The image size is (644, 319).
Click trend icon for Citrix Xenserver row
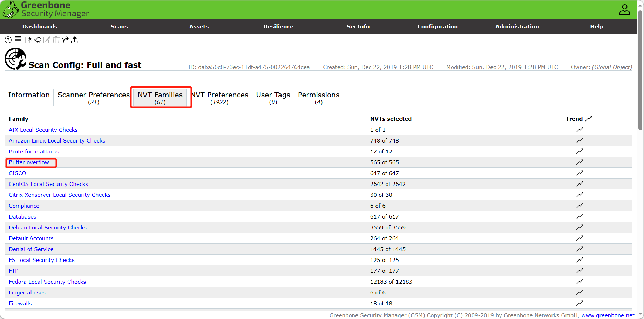580,195
